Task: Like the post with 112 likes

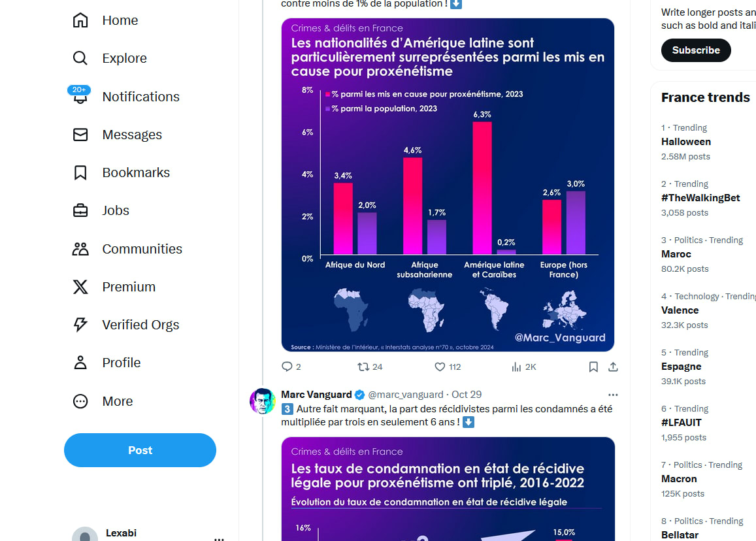Action: coord(440,367)
